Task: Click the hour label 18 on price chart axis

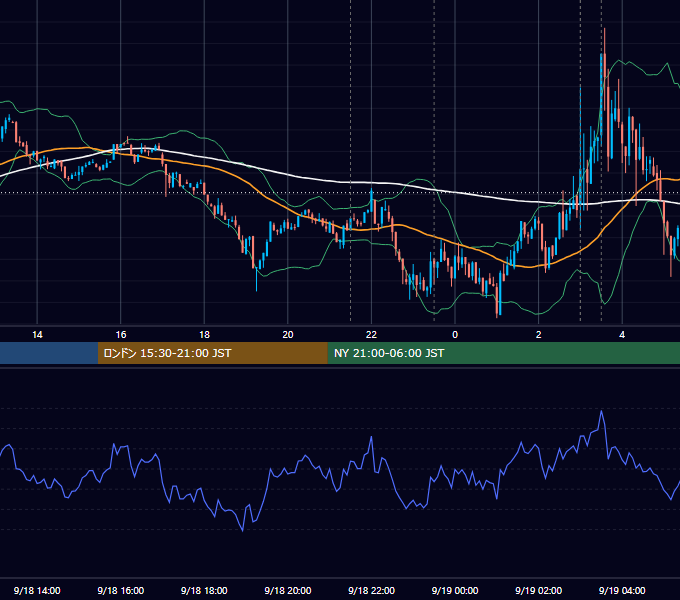Action: pyautogui.click(x=204, y=335)
